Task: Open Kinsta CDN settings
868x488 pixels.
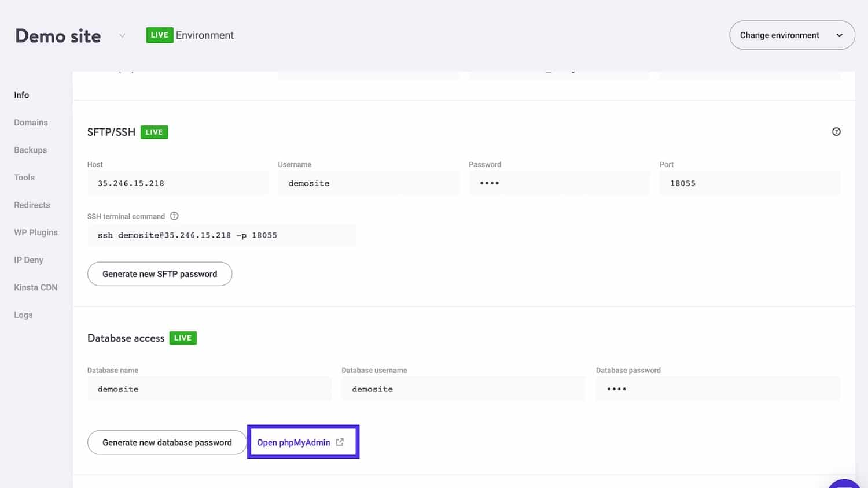Action: tap(36, 287)
